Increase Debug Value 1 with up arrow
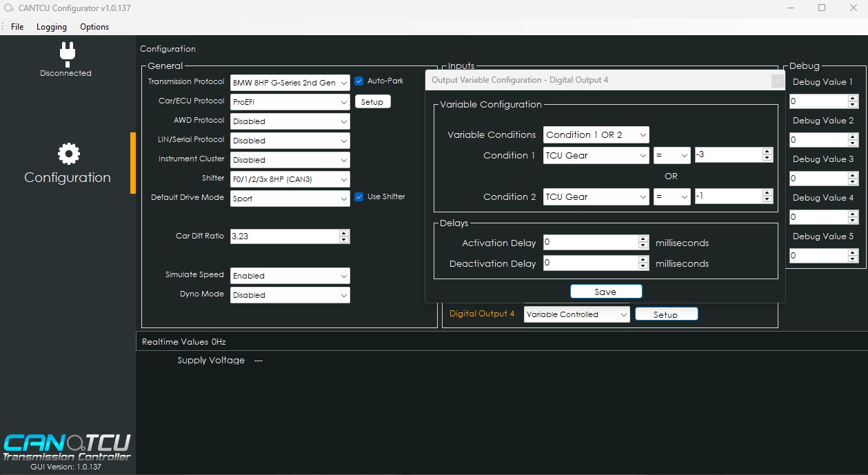Viewport: 868px width, 475px height. pyautogui.click(x=853, y=98)
